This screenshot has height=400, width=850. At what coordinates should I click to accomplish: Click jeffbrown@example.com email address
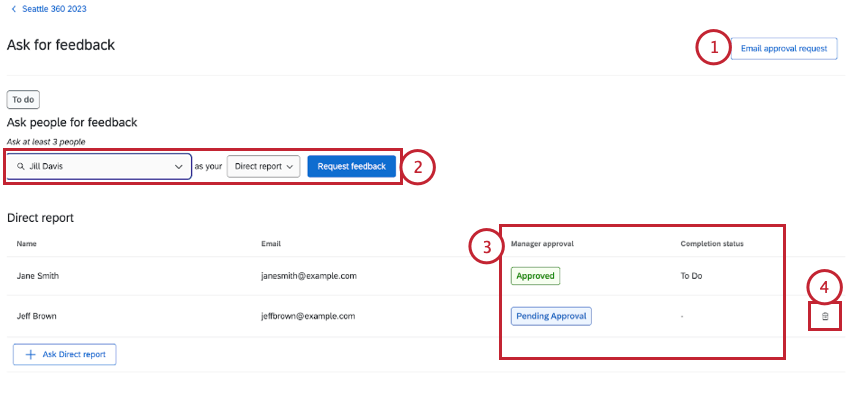pos(308,316)
